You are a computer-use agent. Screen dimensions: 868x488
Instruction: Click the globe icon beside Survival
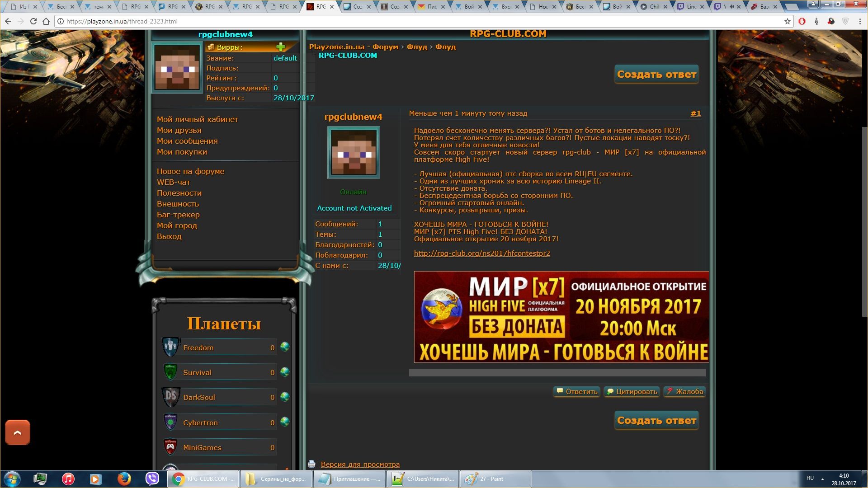click(285, 372)
